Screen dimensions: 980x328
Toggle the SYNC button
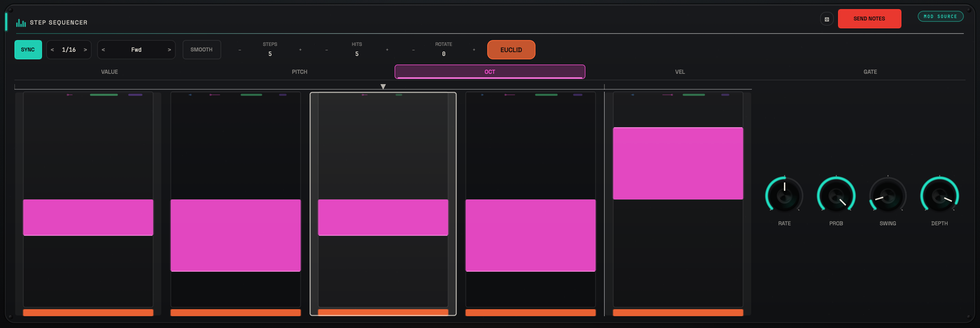[28, 50]
